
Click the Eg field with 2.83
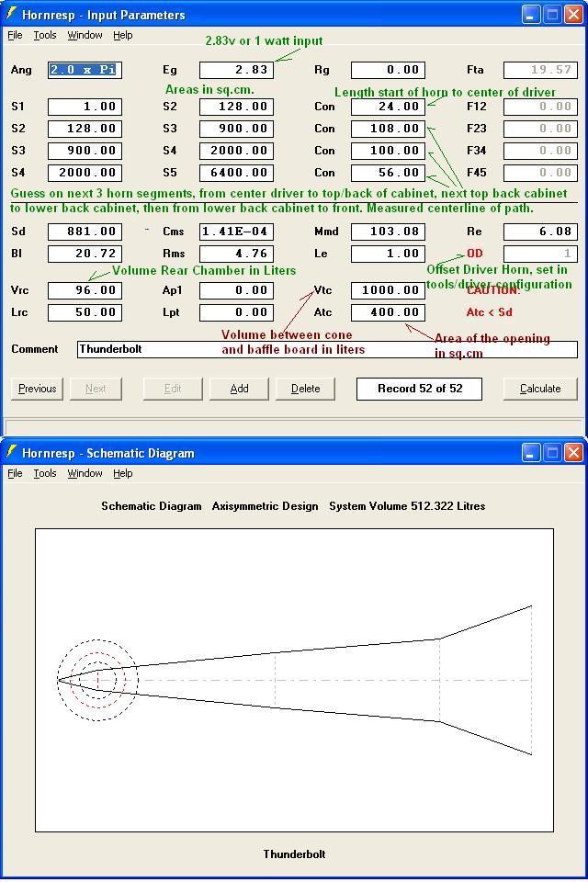pyautogui.click(x=236, y=71)
